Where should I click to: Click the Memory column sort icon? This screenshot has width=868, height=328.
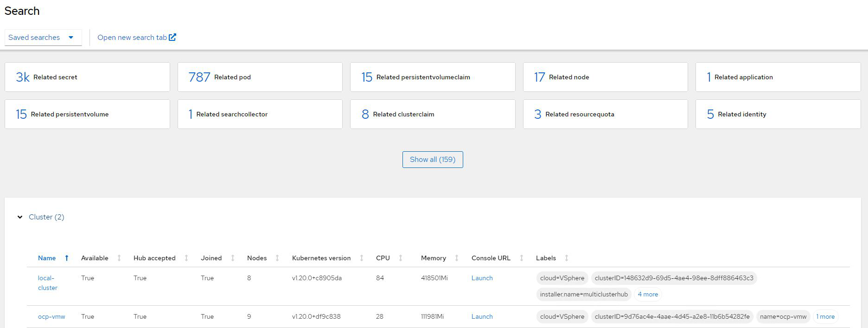point(457,258)
